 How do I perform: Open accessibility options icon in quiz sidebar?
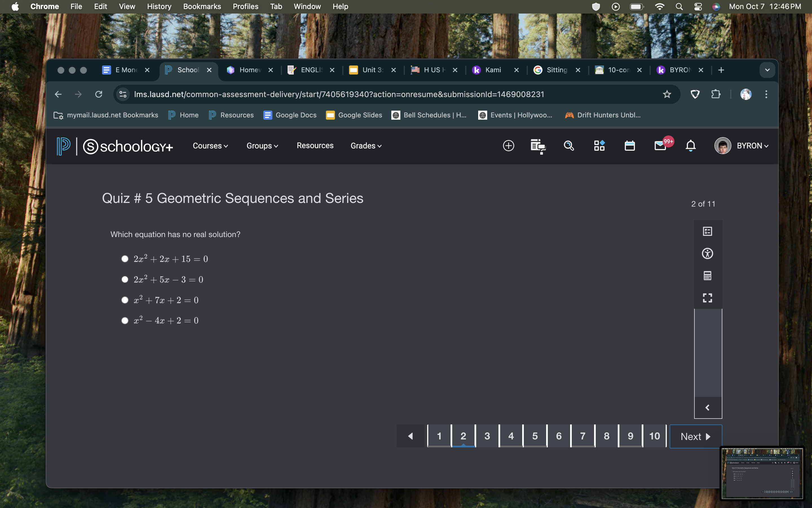(707, 253)
